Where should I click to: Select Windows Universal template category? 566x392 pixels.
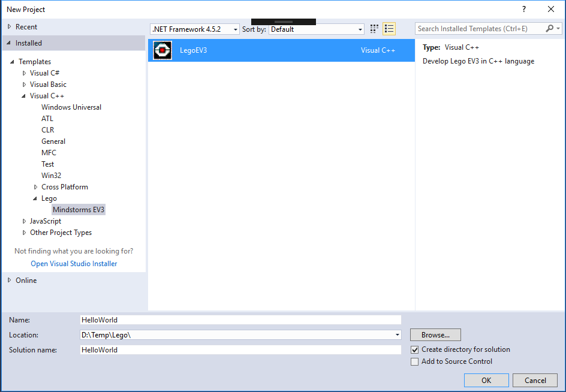point(71,107)
